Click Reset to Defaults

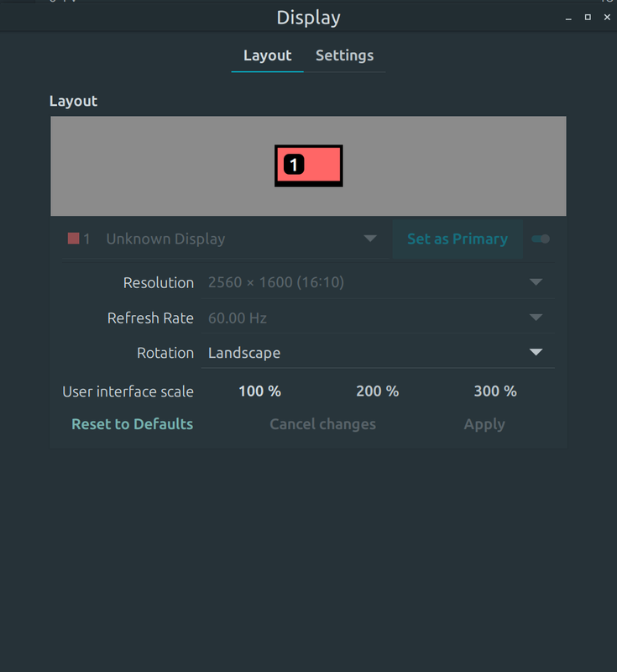[132, 424]
